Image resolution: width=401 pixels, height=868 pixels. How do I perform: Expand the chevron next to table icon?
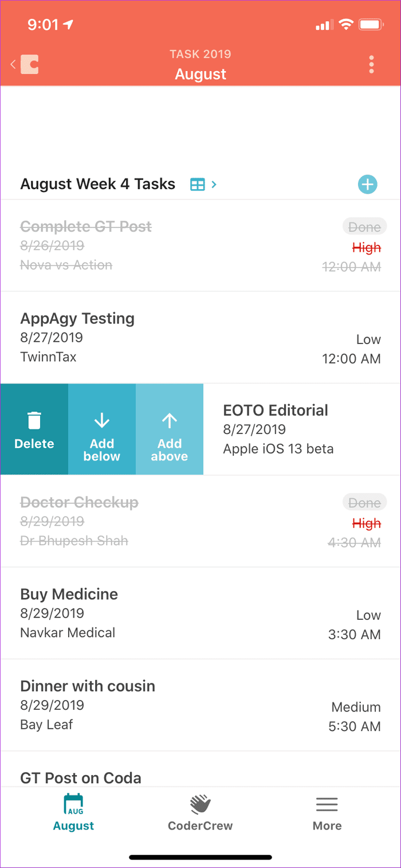pos(214,185)
